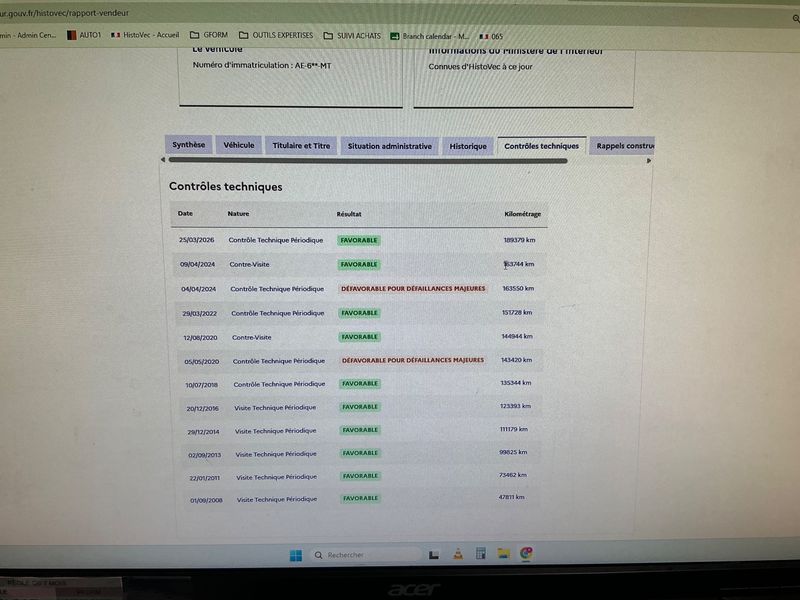The width and height of the screenshot is (800, 600).
Task: Switch to the Véhicule tab
Action: click(239, 145)
